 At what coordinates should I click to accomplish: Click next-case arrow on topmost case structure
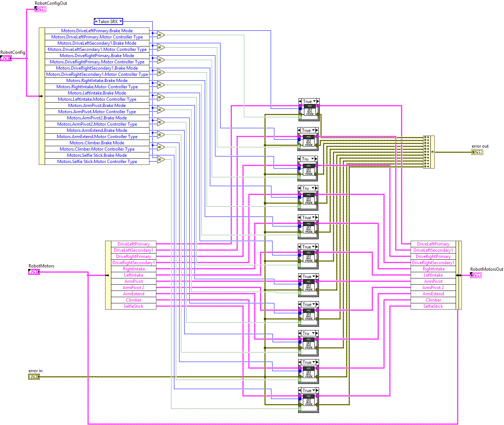click(318, 101)
